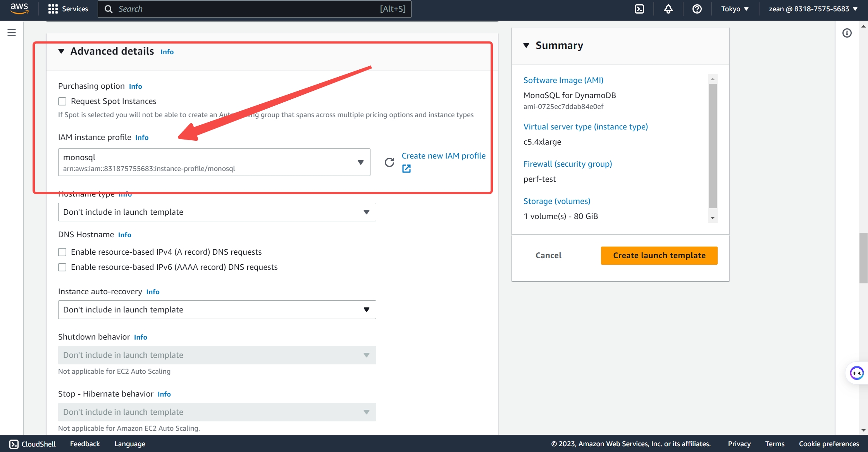Click the Summary scrollbar down arrow
This screenshot has height=452, width=868.
point(713,218)
